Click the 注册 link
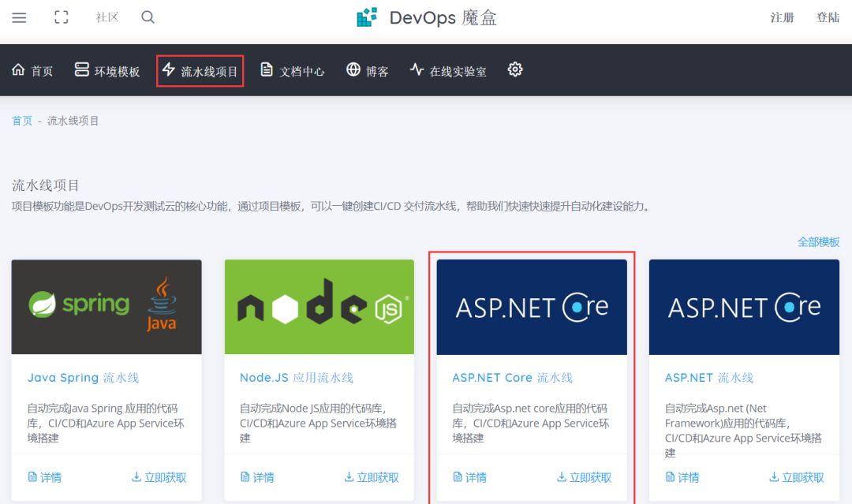The width and height of the screenshot is (852, 504). point(782,17)
